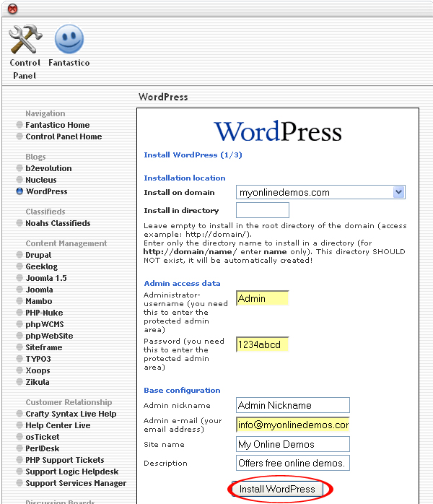Viewport: 433px width, 504px height.
Task: Click the bullet beside phpWebSite
Action: coord(19,336)
